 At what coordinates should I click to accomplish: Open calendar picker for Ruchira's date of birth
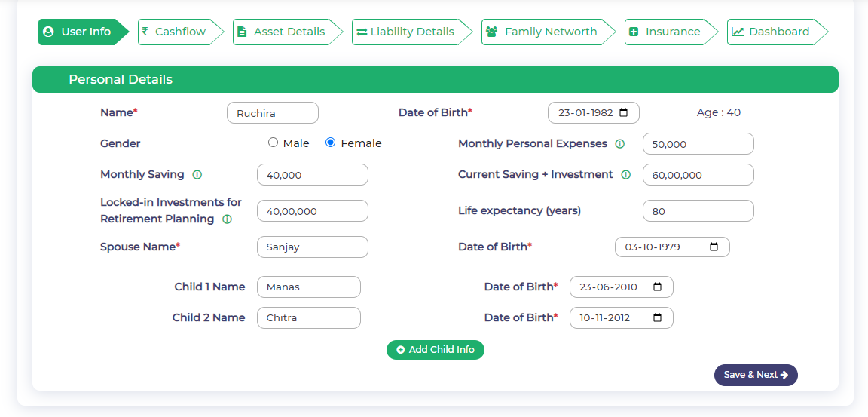click(623, 113)
